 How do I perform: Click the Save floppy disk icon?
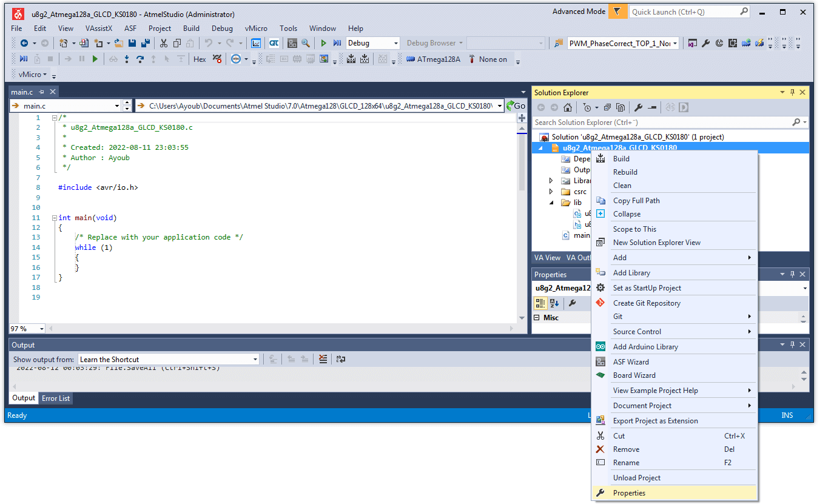132,43
